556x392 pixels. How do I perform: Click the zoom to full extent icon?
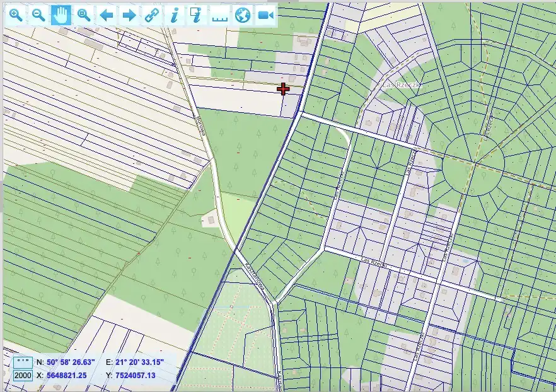(x=83, y=15)
